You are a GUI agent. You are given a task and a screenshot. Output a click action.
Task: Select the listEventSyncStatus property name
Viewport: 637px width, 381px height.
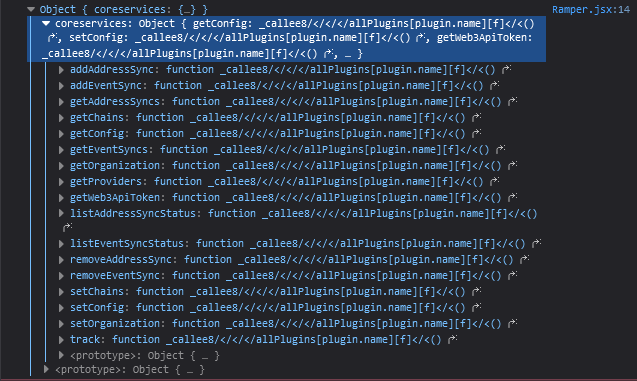[127, 243]
